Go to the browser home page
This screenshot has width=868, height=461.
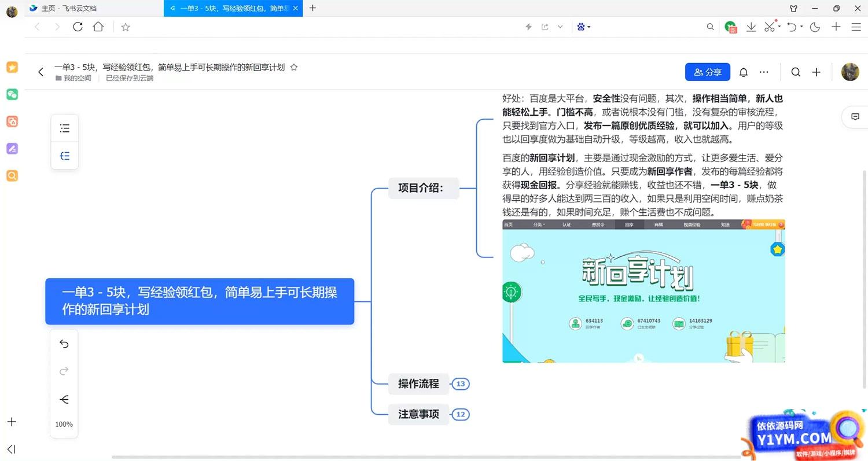(98, 27)
